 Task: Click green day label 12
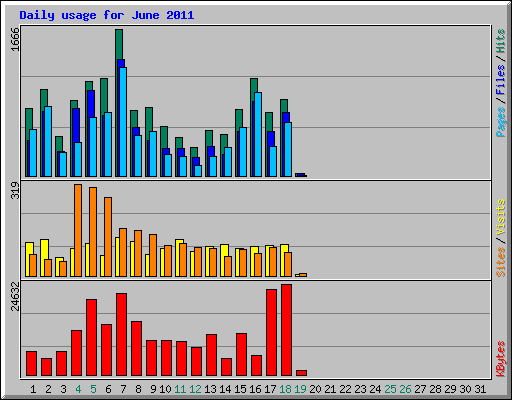[195, 389]
